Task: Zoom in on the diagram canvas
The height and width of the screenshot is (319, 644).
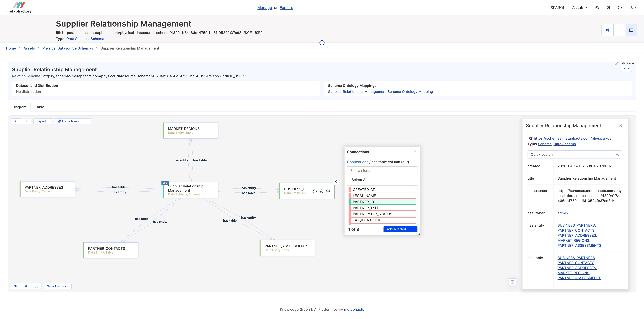Action: (16, 286)
